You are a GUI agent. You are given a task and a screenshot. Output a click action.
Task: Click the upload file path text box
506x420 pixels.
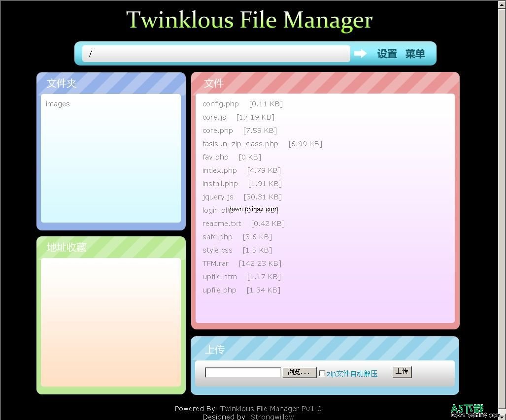(243, 373)
